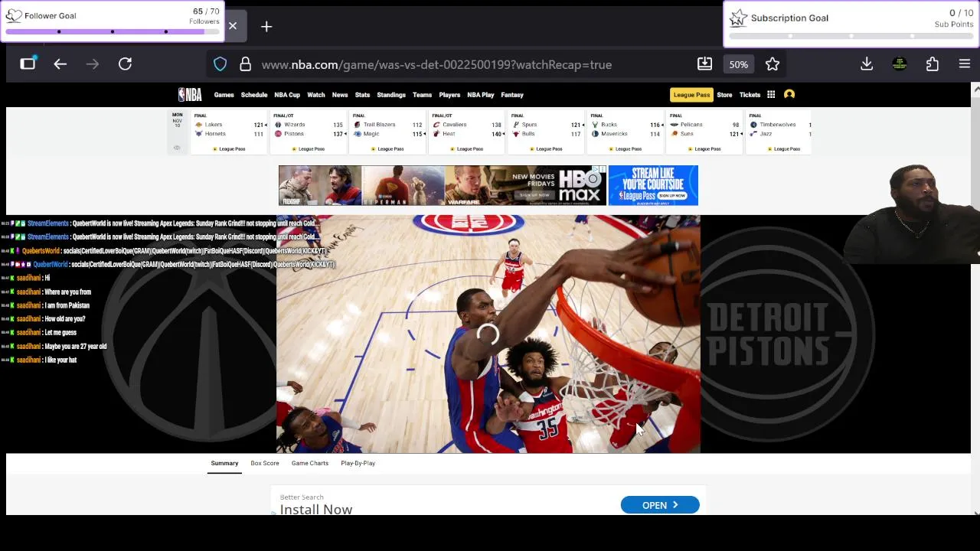This screenshot has width=980, height=551.
Task: Click the blue OPEN ad button
Action: [x=660, y=505]
